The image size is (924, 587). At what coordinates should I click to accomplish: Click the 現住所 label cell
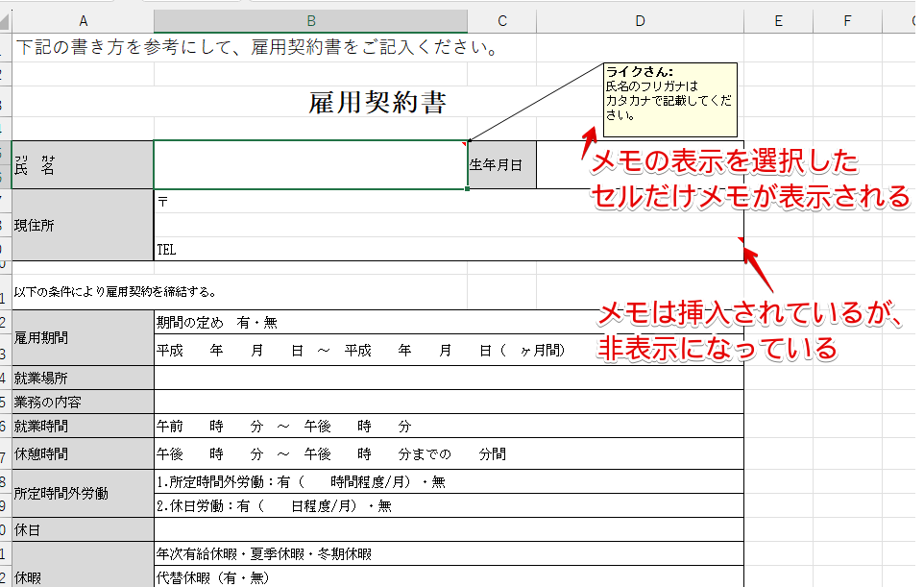click(82, 224)
